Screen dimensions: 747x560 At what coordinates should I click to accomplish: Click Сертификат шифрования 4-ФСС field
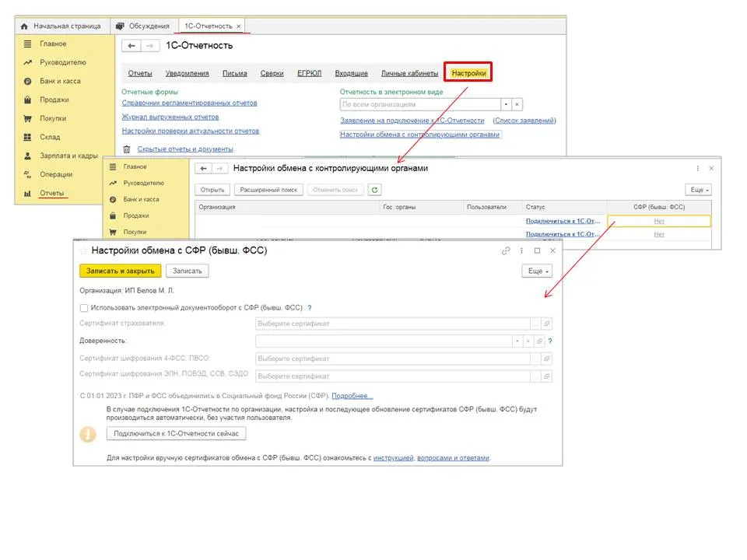click(x=392, y=359)
